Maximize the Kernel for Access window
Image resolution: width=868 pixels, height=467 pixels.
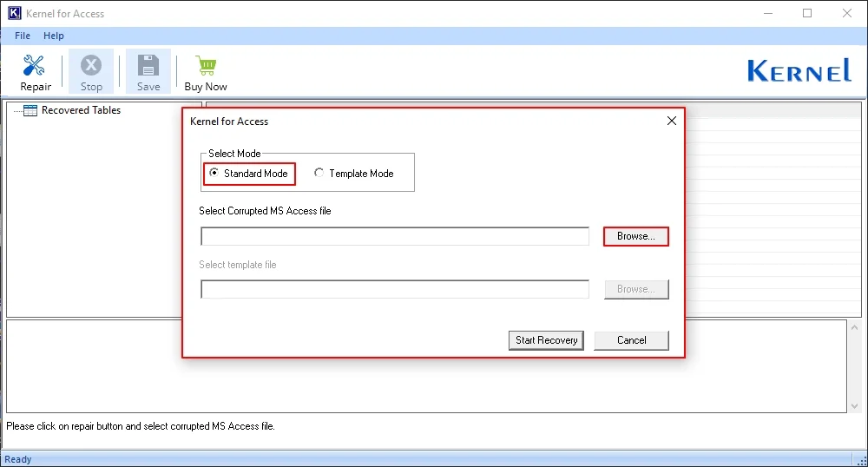pyautogui.click(x=807, y=13)
